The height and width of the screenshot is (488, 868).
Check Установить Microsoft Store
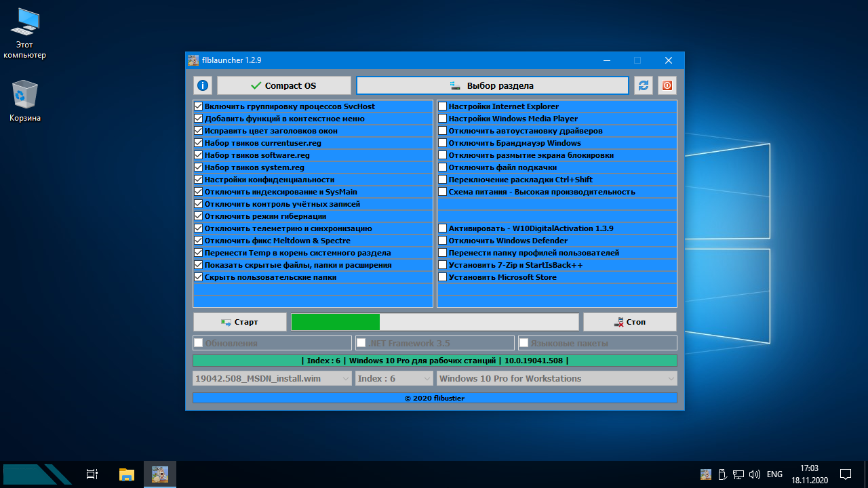[443, 277]
